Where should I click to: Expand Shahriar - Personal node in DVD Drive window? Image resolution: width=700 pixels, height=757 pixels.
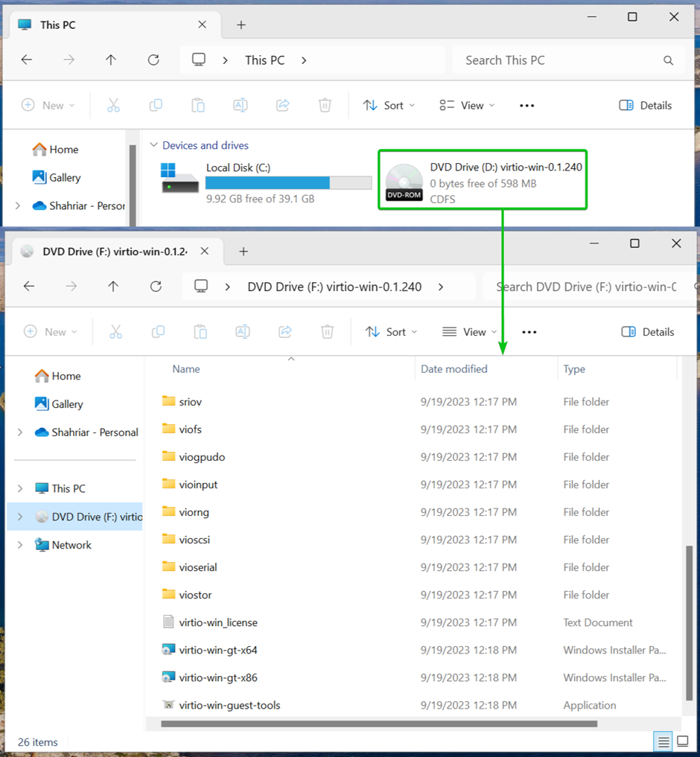click(x=20, y=432)
